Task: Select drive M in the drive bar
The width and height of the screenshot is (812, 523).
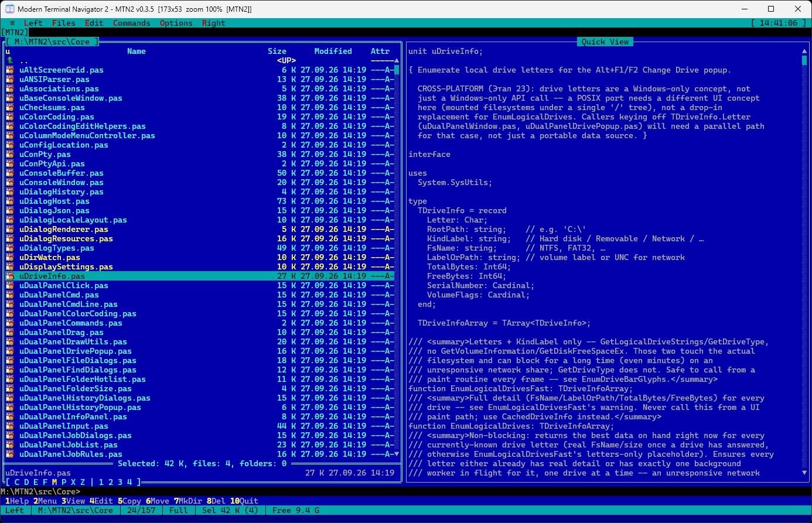Action: pos(54,482)
